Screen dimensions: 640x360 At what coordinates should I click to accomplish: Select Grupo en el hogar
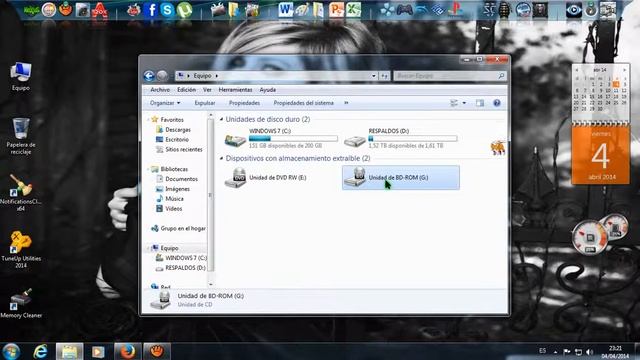(x=183, y=229)
